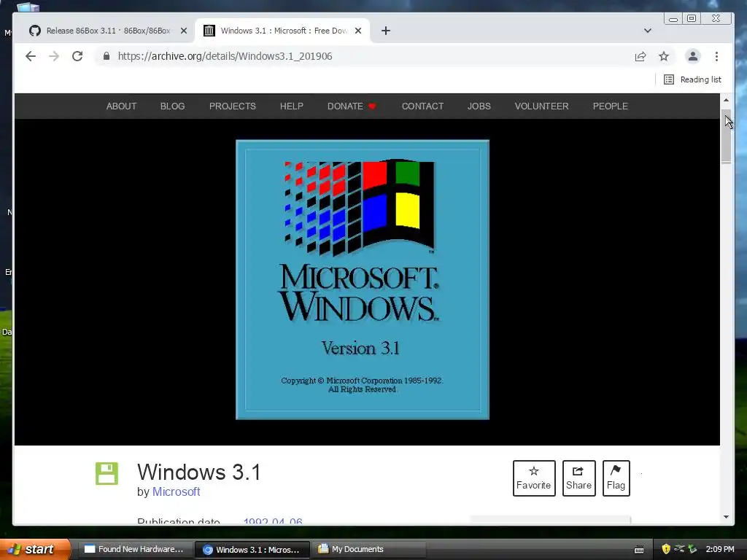Click the Share button
The height and width of the screenshot is (560, 747).
(x=578, y=478)
